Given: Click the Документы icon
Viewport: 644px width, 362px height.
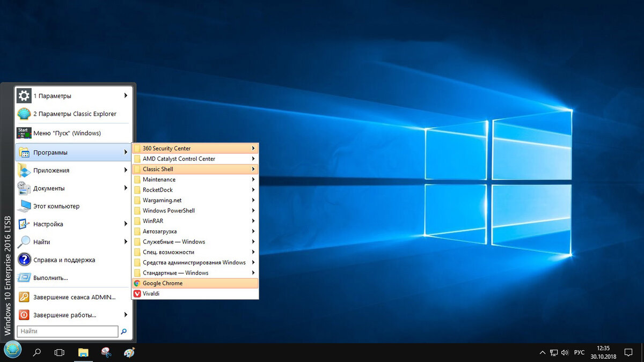Looking at the screenshot, I should point(24,188).
